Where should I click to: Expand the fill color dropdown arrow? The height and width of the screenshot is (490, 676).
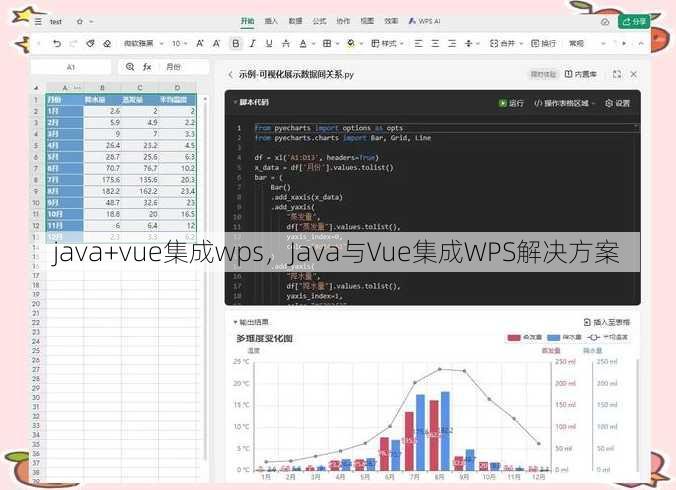(361, 44)
